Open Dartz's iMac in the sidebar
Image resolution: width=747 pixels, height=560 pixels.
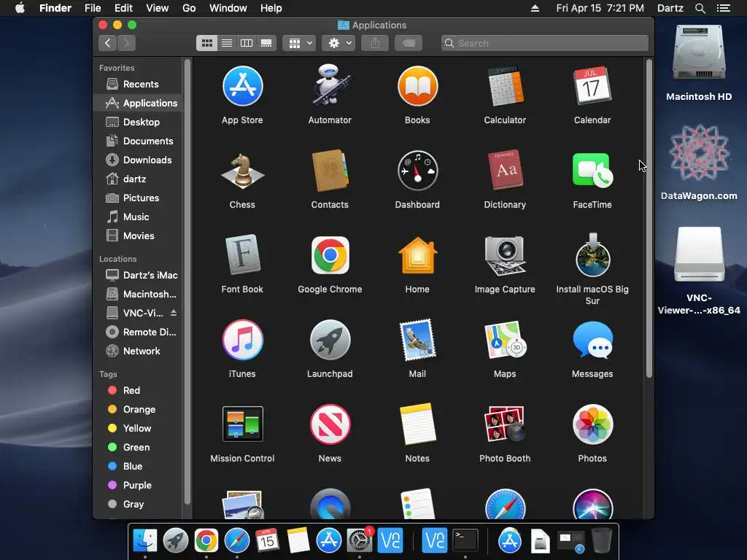[x=138, y=275]
